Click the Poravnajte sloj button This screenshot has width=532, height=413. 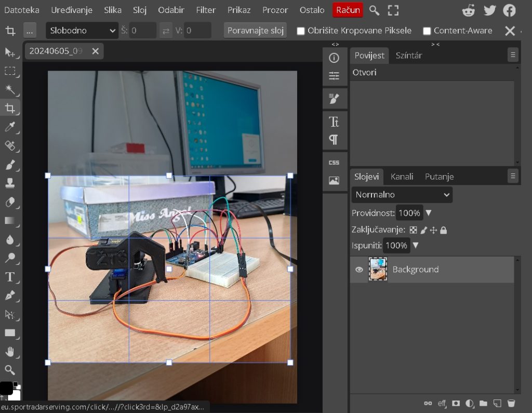point(255,31)
